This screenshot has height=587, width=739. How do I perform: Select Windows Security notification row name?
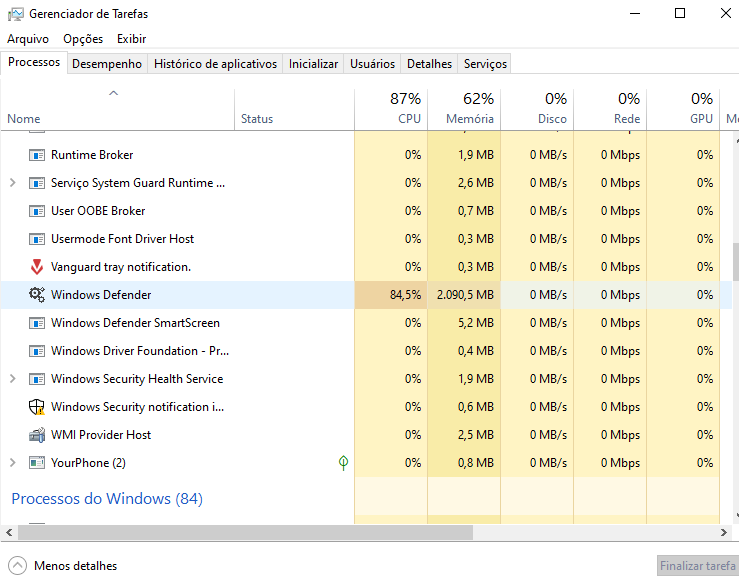point(137,407)
